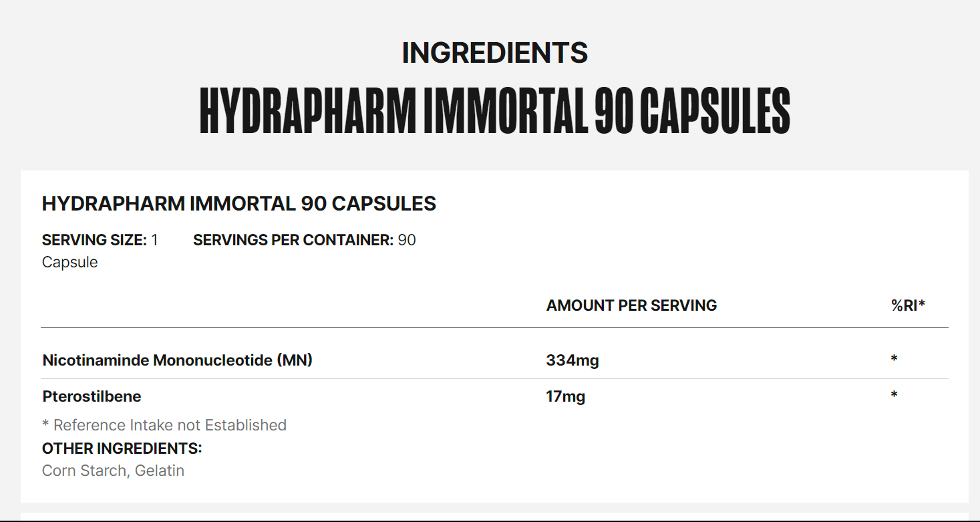Click the Reference Intake not Established footnote

click(x=164, y=425)
